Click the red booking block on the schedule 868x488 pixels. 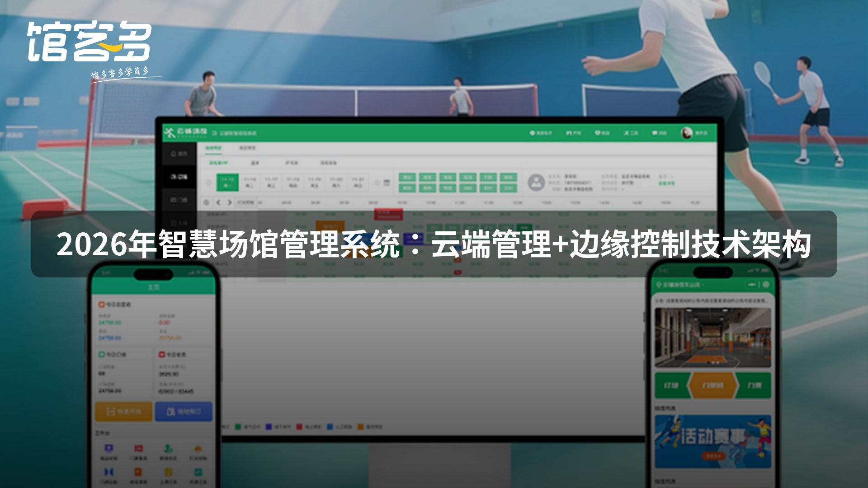click(388, 214)
